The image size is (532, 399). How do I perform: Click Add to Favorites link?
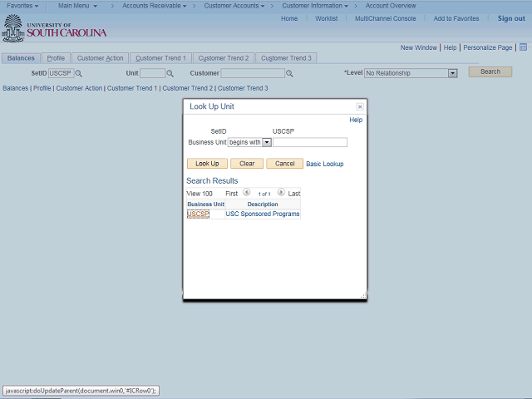click(456, 18)
